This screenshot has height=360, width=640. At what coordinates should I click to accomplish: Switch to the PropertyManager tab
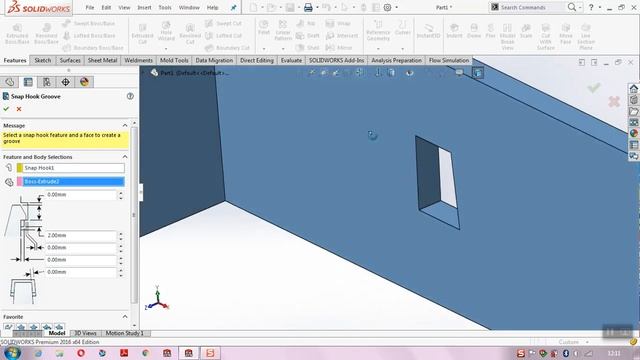click(28, 82)
